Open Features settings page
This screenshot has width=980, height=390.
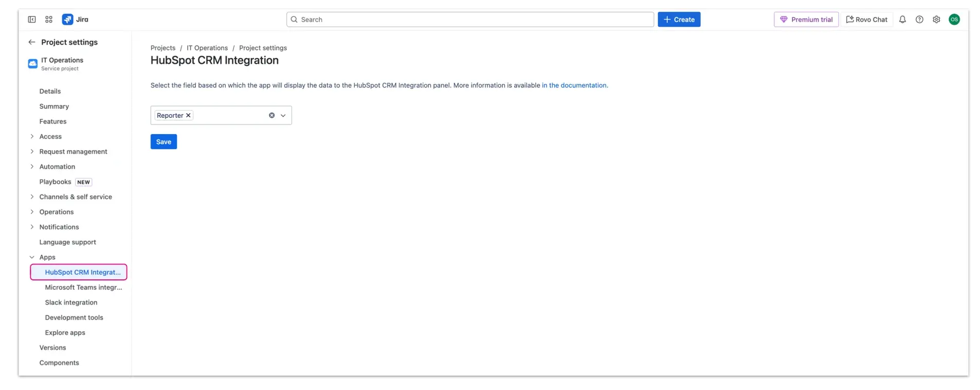53,121
